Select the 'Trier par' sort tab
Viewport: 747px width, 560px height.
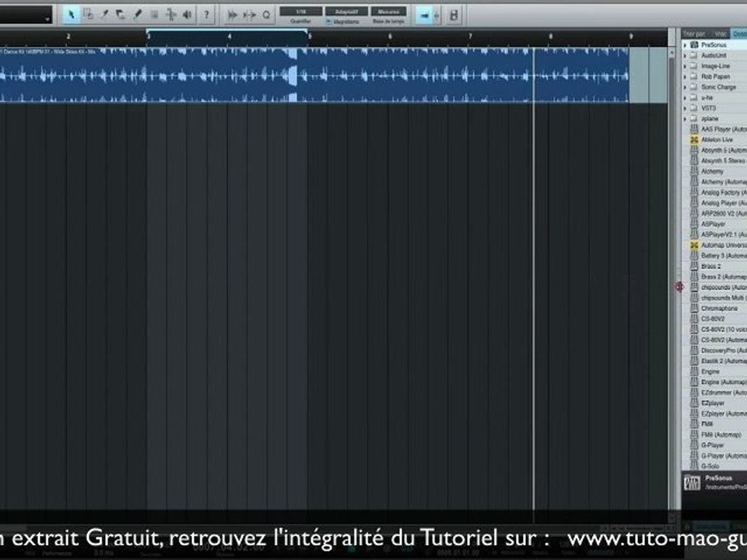(695, 33)
